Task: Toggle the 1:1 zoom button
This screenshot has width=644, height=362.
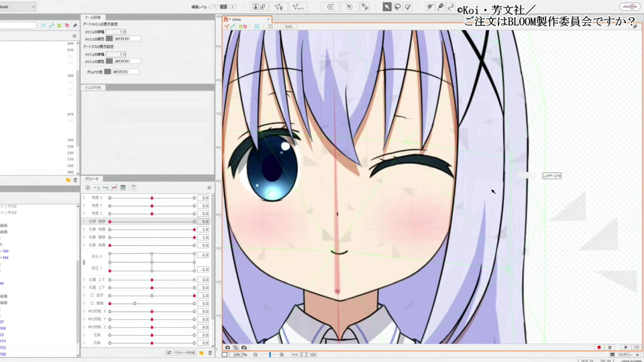Action: click(294, 355)
